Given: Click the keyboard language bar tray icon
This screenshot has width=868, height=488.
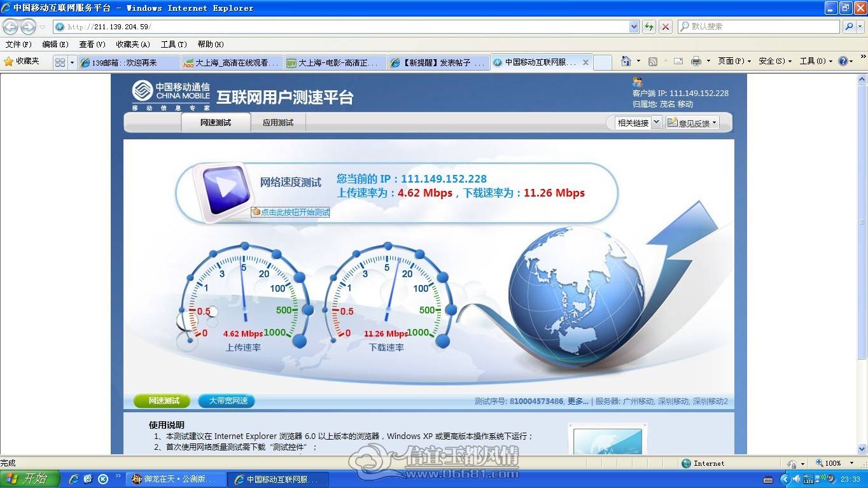Looking at the screenshot, I should pyautogui.click(x=768, y=479).
